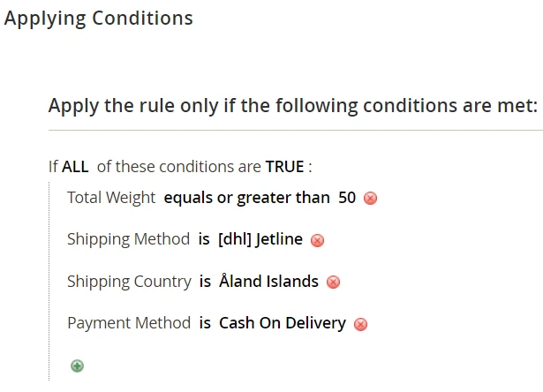Click the Total Weight label

click(x=111, y=198)
